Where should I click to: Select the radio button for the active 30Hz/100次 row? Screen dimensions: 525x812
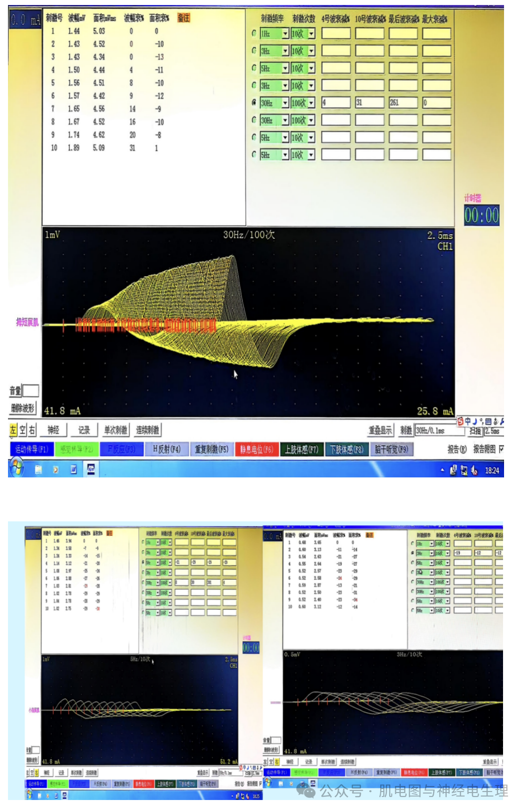[254, 102]
